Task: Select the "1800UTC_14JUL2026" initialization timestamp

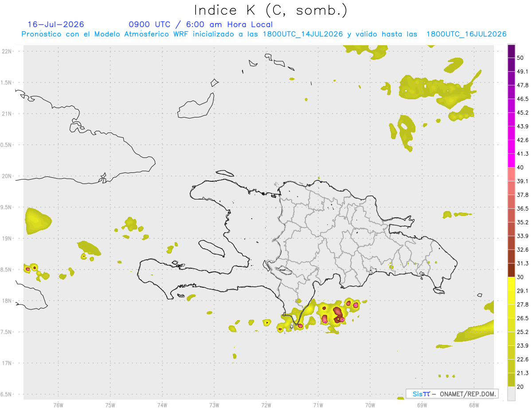Action: pos(303,34)
